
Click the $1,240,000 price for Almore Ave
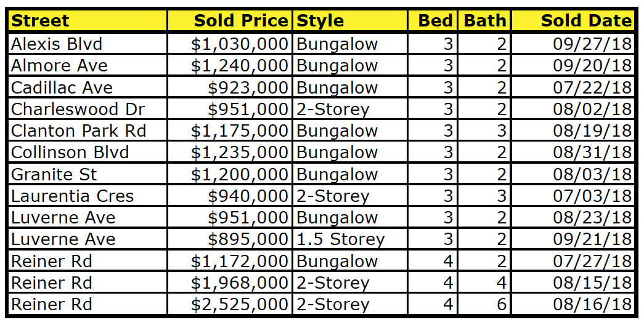pos(230,66)
